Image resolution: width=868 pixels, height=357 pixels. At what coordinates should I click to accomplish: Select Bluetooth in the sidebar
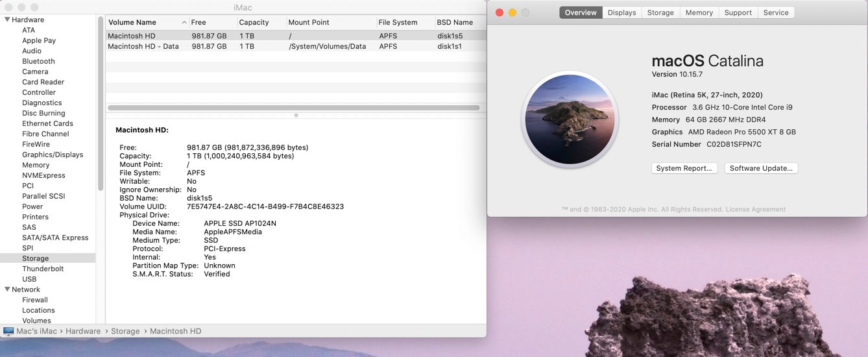pyautogui.click(x=38, y=61)
